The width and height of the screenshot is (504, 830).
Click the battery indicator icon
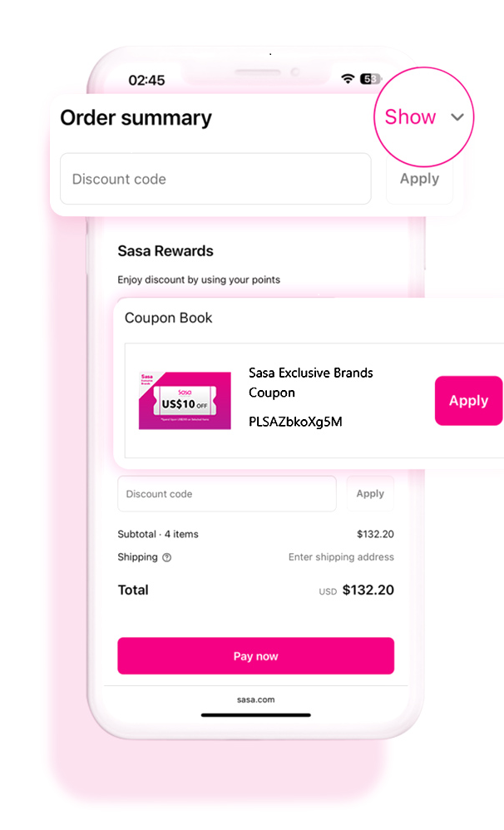(x=370, y=79)
